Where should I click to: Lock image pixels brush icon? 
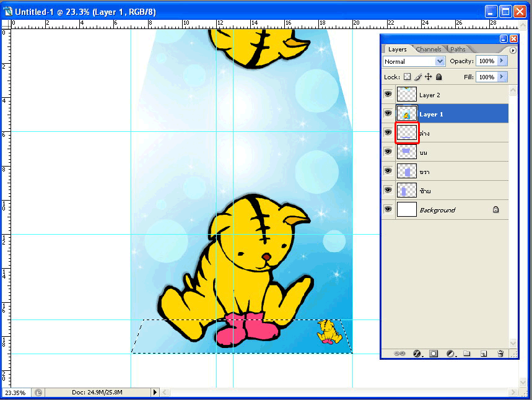(x=418, y=77)
